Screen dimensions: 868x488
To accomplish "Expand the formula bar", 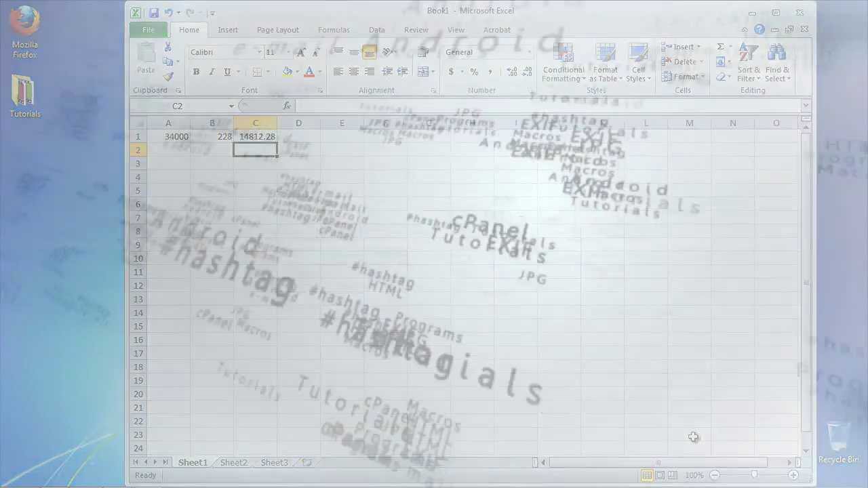I will (806, 106).
